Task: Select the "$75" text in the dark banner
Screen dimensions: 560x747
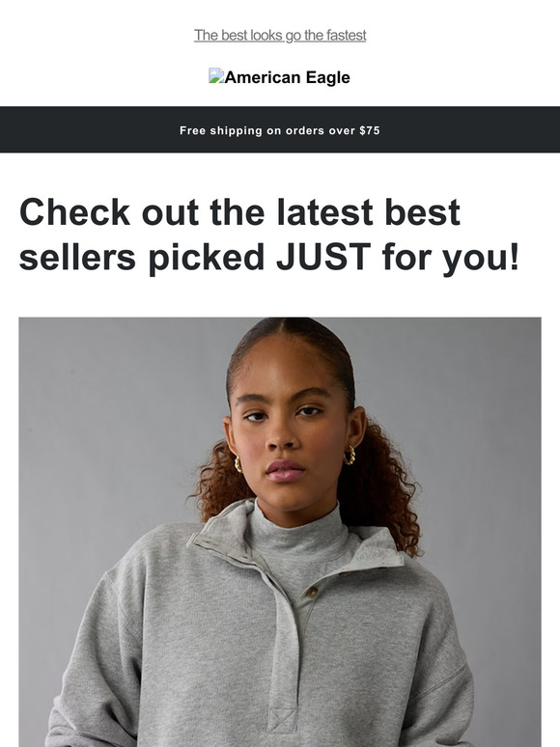Action: point(370,130)
